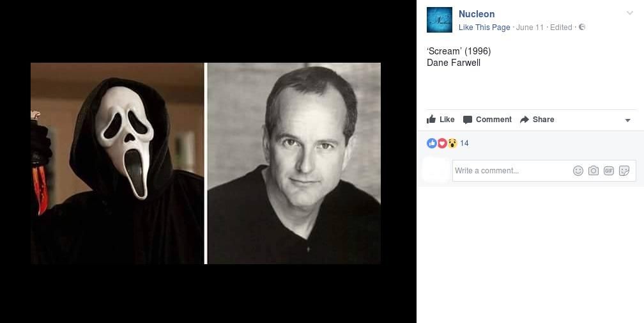
Task: Click the public globe privacy icon
Action: (x=582, y=27)
